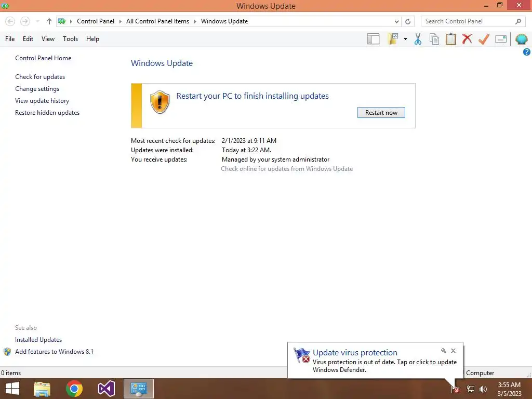The height and width of the screenshot is (399, 532).
Task: Launch Google Chrome from taskbar
Action: (x=74, y=389)
